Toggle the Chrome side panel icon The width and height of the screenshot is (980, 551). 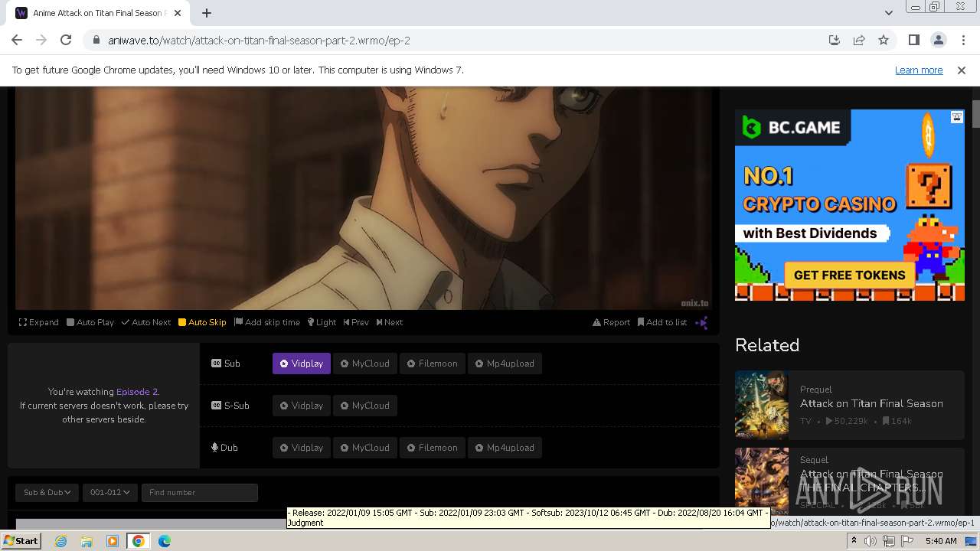[913, 40]
